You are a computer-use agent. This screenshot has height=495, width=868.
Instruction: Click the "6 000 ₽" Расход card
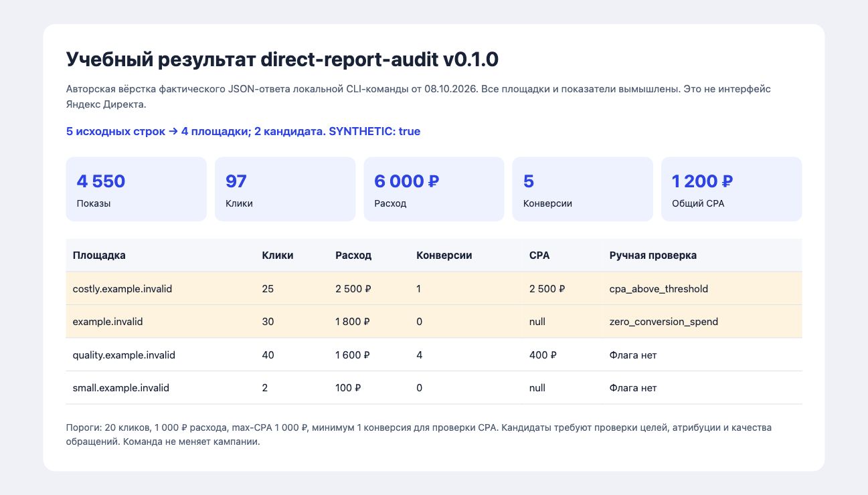tap(434, 189)
